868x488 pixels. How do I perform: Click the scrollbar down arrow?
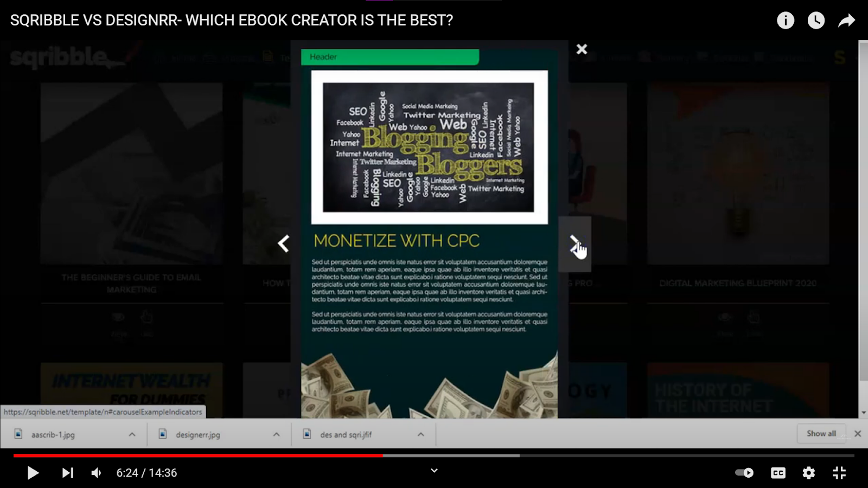pyautogui.click(x=863, y=413)
